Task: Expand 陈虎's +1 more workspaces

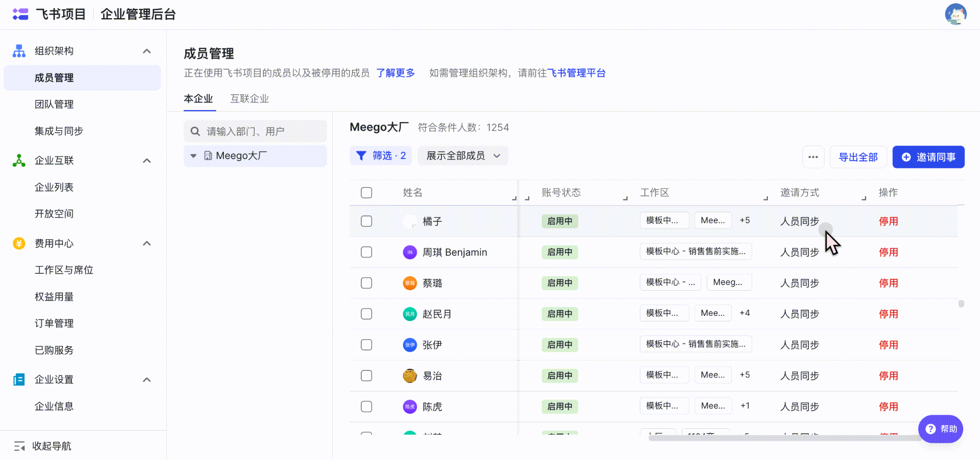Action: 745,406
